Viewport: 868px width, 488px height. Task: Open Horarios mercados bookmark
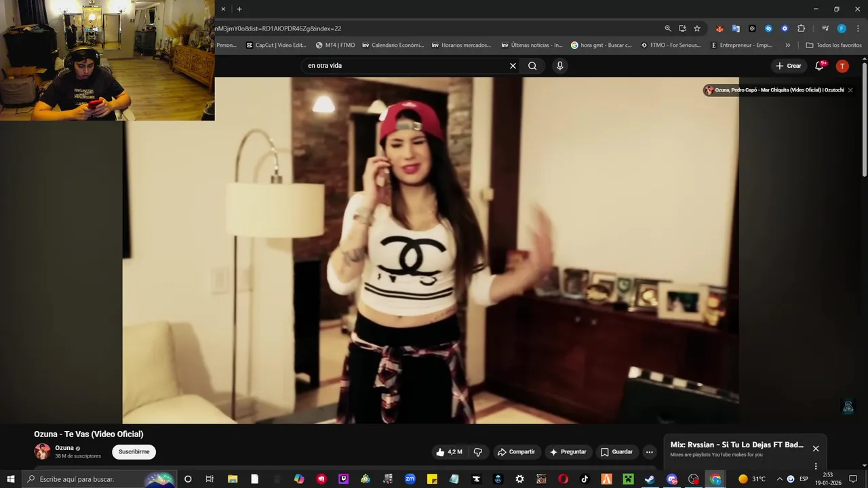(460, 45)
